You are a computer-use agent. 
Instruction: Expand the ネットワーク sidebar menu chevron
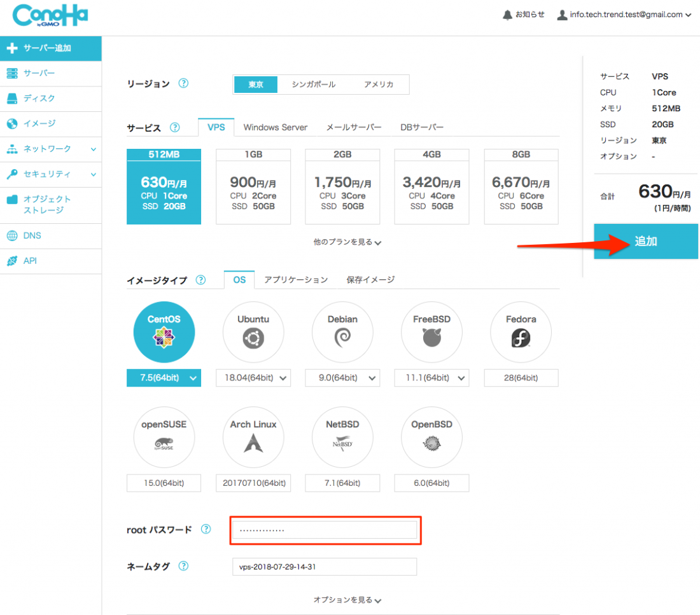(x=94, y=149)
